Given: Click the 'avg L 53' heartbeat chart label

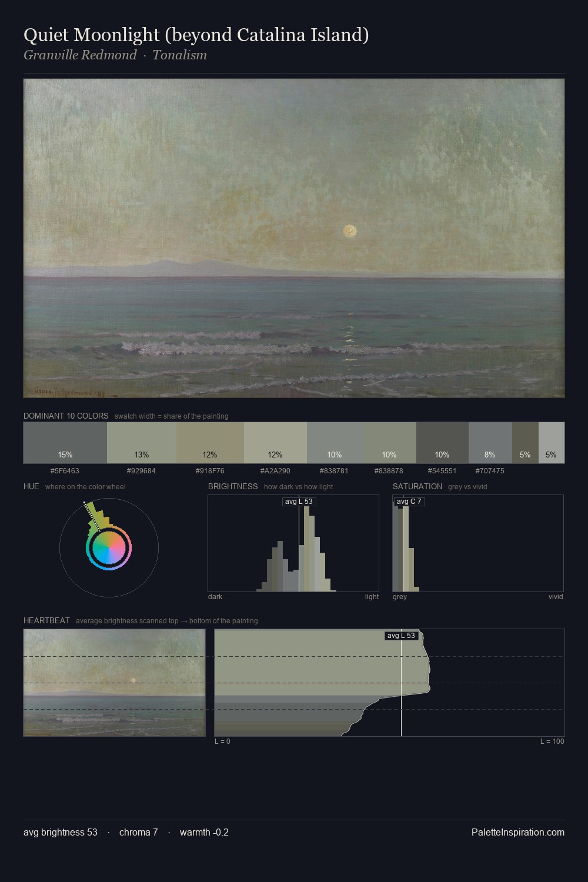Looking at the screenshot, I should [x=401, y=636].
